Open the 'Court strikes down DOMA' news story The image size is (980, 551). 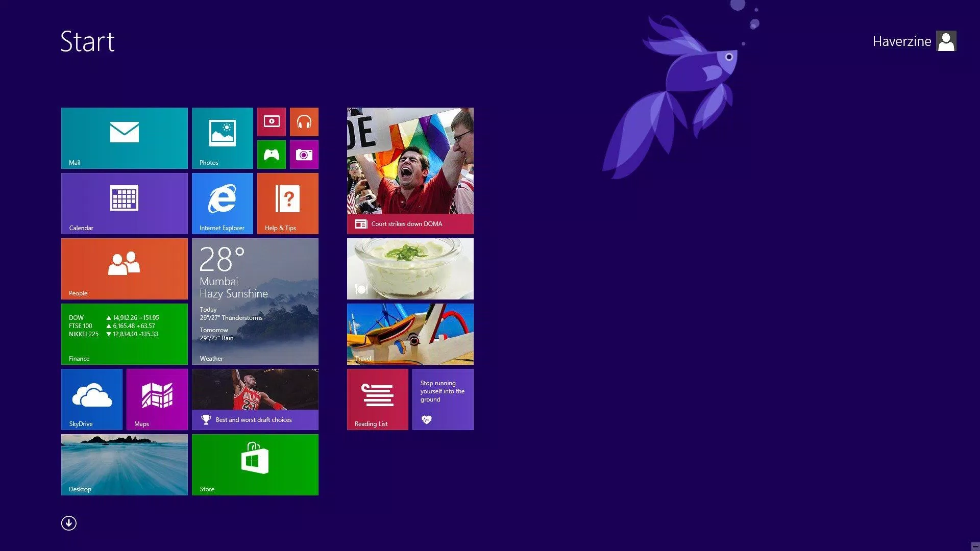[x=410, y=171]
